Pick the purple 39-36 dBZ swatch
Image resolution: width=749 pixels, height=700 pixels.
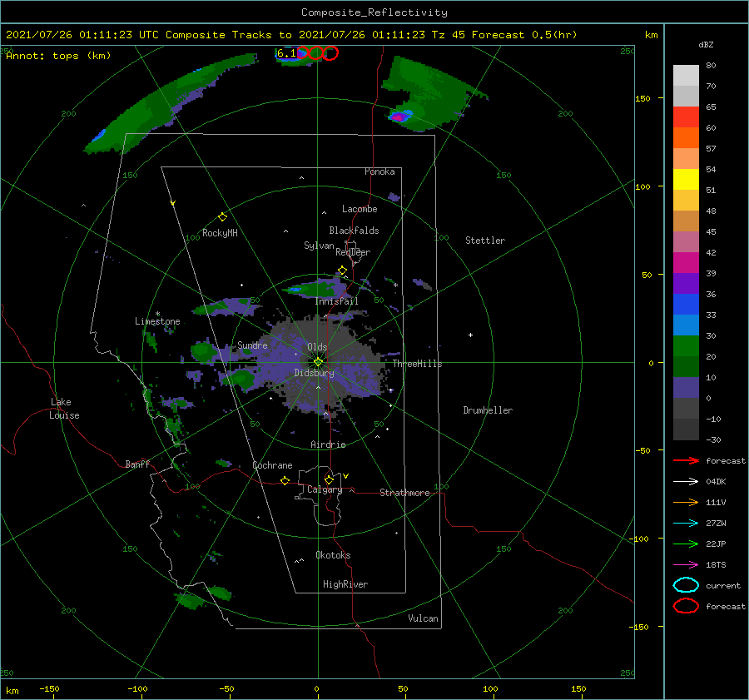(686, 283)
